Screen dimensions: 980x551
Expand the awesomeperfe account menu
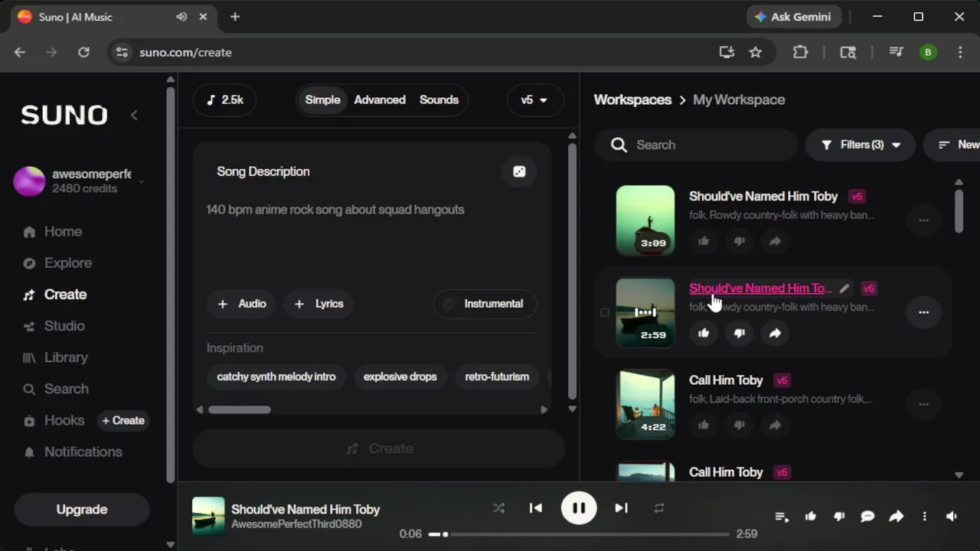141,181
